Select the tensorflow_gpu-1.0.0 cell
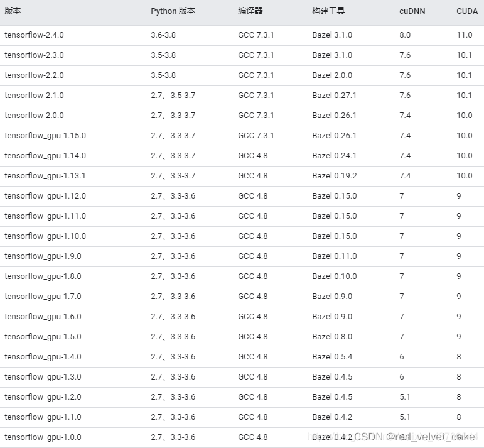This screenshot has height=448, width=484. pos(43,437)
